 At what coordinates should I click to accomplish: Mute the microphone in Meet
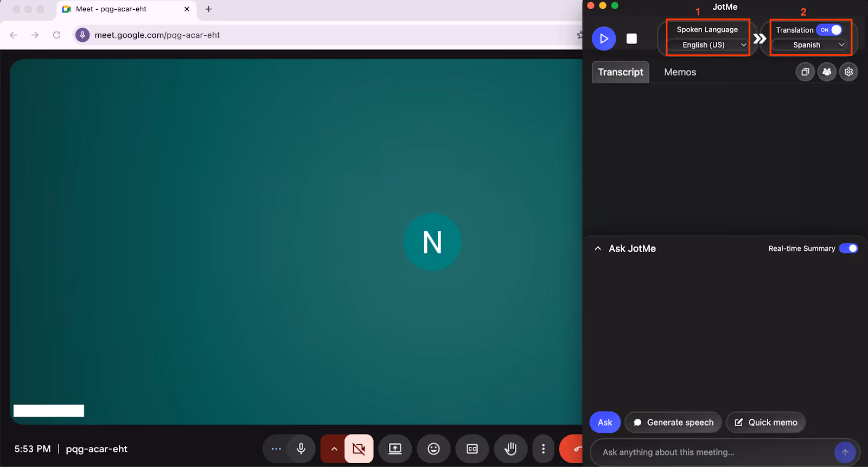pyautogui.click(x=301, y=449)
